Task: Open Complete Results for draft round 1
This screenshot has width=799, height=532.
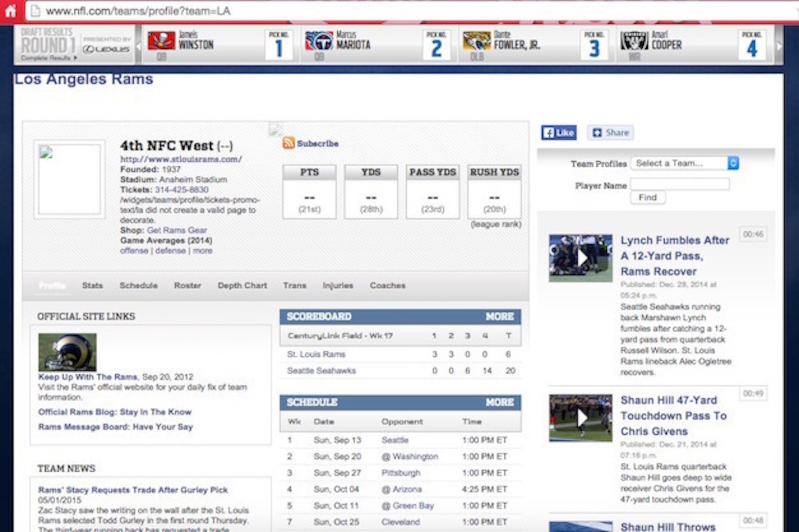Action: point(49,58)
